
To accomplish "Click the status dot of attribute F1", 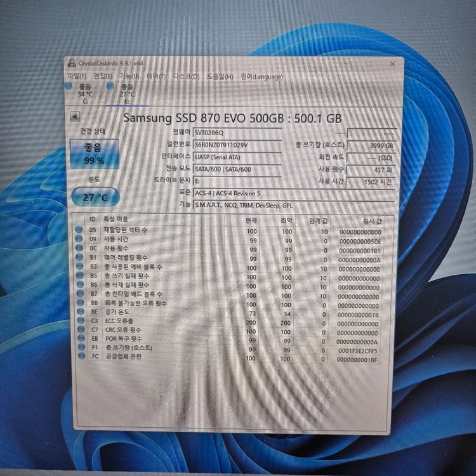I will 82,347.
